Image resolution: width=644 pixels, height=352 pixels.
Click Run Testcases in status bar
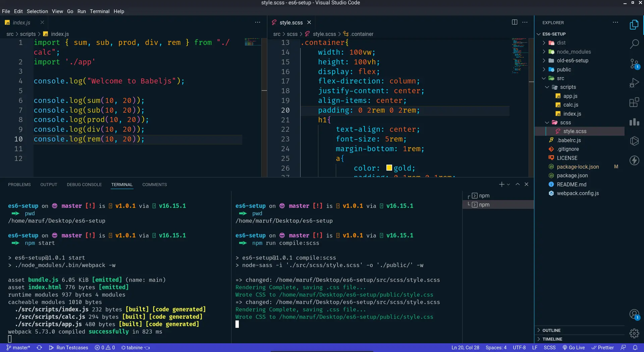coord(68,348)
